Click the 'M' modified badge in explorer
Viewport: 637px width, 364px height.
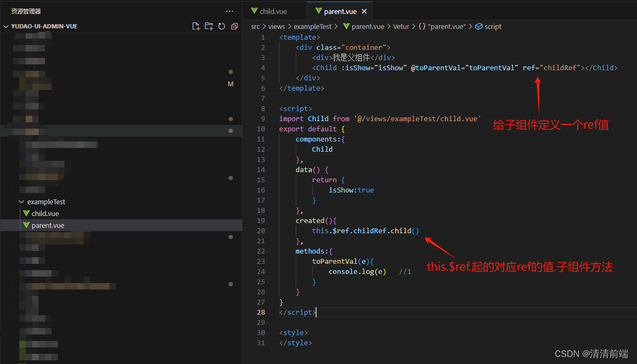coord(231,84)
